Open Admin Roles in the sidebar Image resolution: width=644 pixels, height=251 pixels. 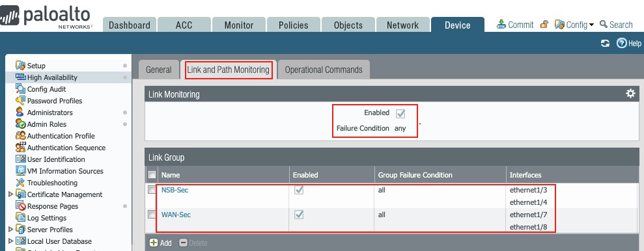coord(46,124)
